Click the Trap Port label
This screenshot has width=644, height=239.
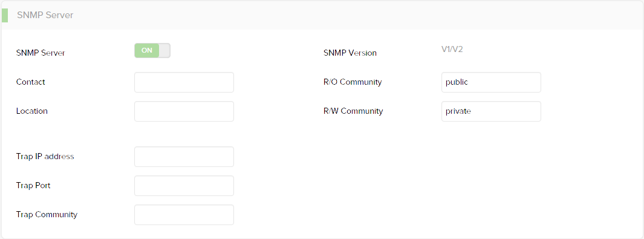click(x=33, y=186)
